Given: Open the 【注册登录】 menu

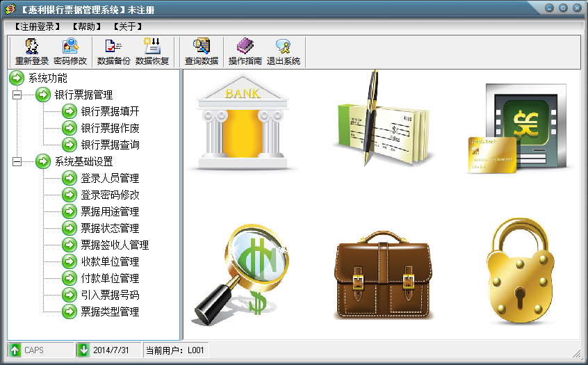Looking at the screenshot, I should click(x=37, y=26).
